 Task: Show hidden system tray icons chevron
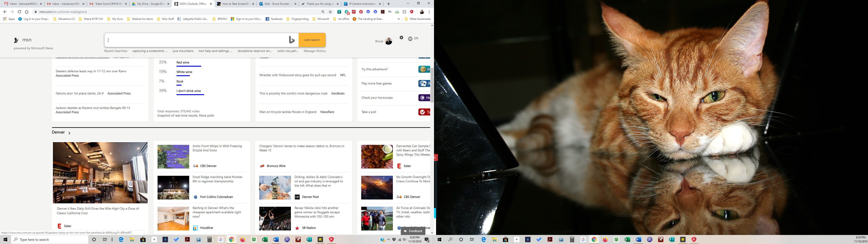[389, 240]
